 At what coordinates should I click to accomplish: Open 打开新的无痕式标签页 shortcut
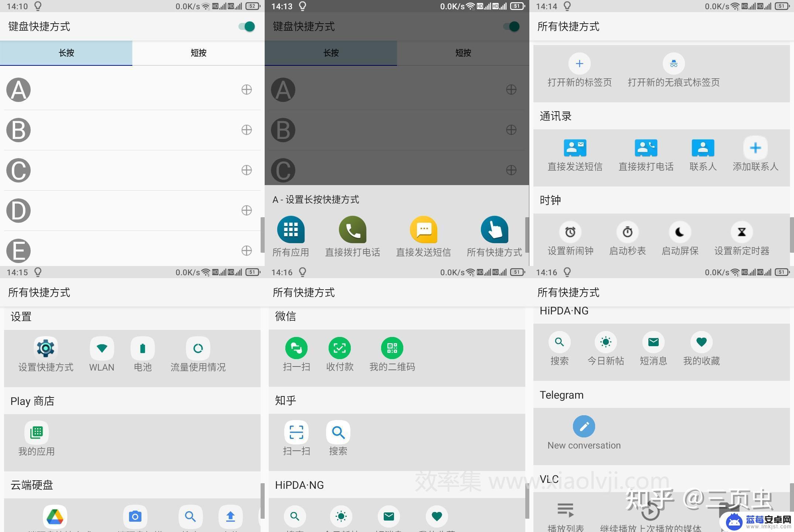pos(674,70)
